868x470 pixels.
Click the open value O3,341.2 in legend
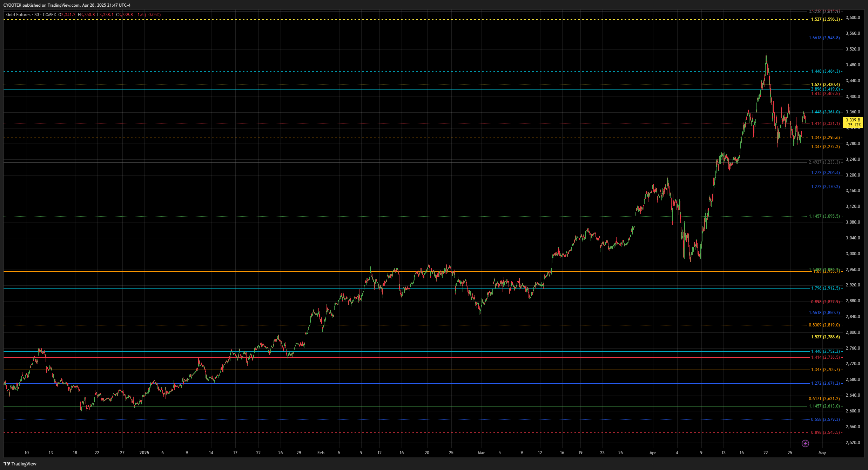(67, 15)
